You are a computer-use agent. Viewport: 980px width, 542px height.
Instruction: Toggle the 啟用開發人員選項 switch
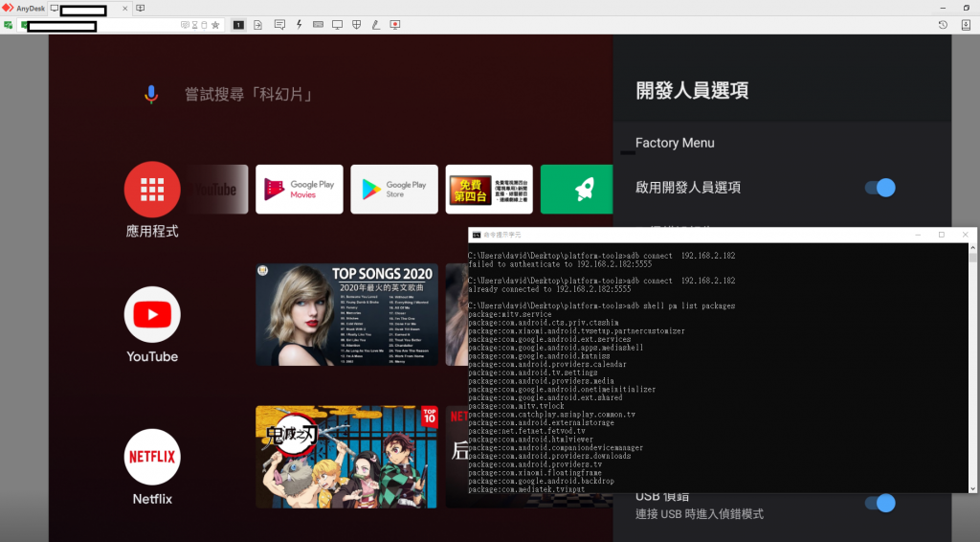(x=880, y=188)
